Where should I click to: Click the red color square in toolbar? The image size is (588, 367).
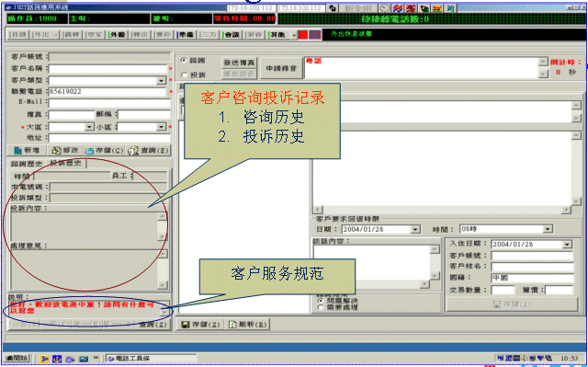(x=303, y=35)
